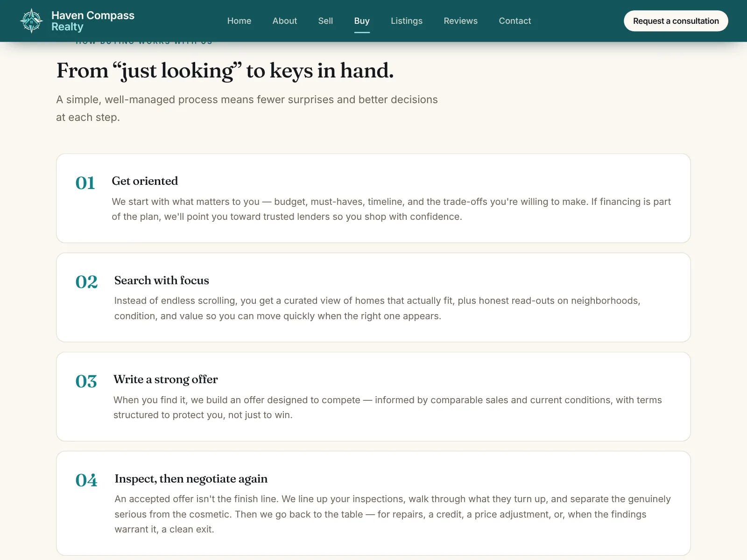Click the text starting "An accepted offer isn't"
Viewport: 747px width, 560px height.
(x=393, y=514)
